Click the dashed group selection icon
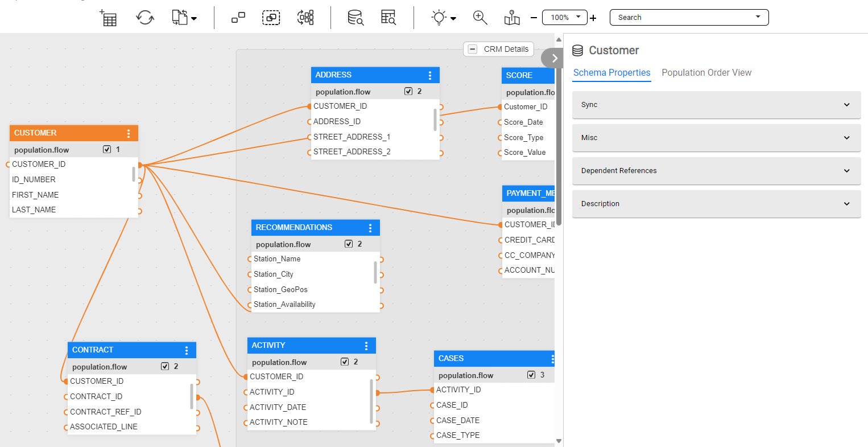The height and width of the screenshot is (447, 868). pos(271,18)
